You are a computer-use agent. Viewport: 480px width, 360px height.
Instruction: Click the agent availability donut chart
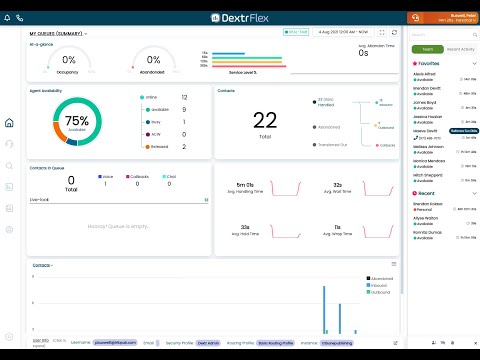click(x=77, y=121)
